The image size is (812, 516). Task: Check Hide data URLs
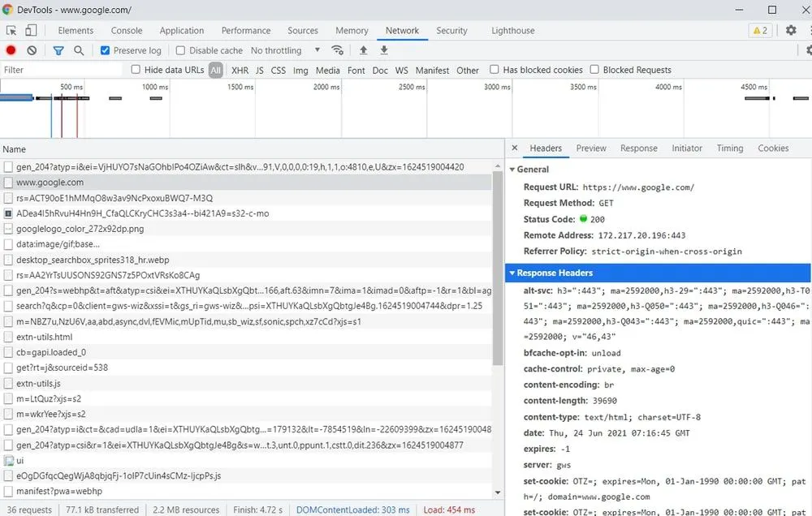(x=136, y=70)
